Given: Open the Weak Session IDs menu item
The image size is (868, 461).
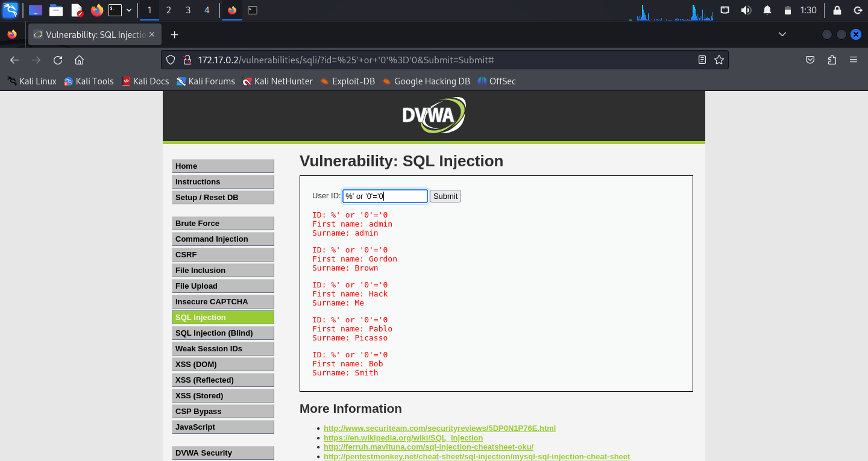Looking at the screenshot, I should point(223,348).
